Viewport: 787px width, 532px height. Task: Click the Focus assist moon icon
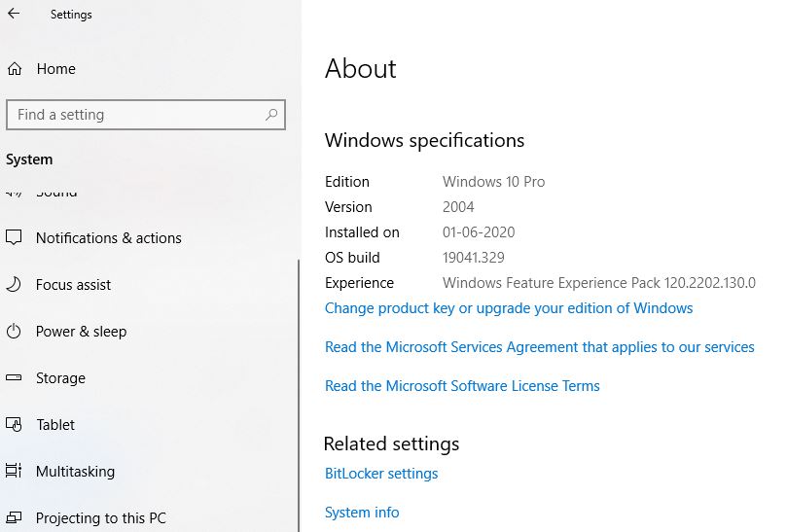coord(14,285)
